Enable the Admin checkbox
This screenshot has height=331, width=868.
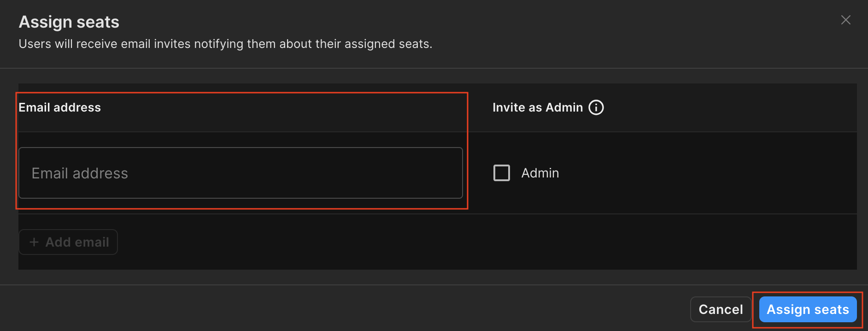(501, 173)
